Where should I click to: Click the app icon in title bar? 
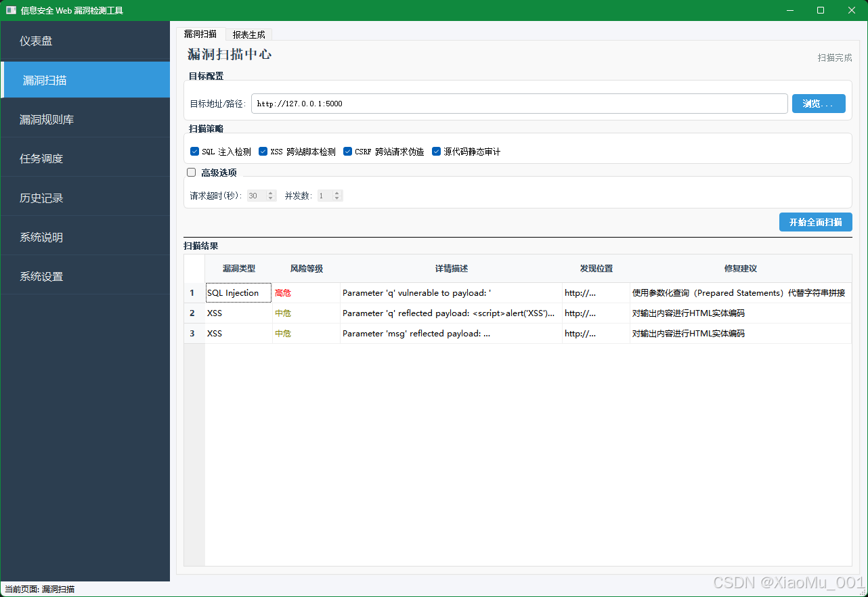(11, 10)
